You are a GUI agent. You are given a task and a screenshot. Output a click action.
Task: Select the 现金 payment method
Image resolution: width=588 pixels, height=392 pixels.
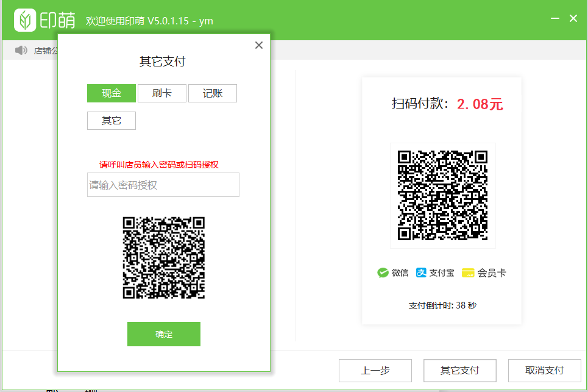[x=112, y=93]
